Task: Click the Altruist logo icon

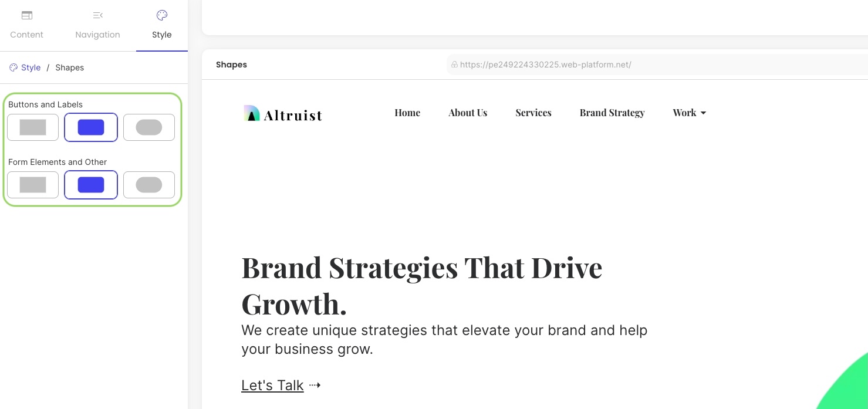Action: point(252,113)
